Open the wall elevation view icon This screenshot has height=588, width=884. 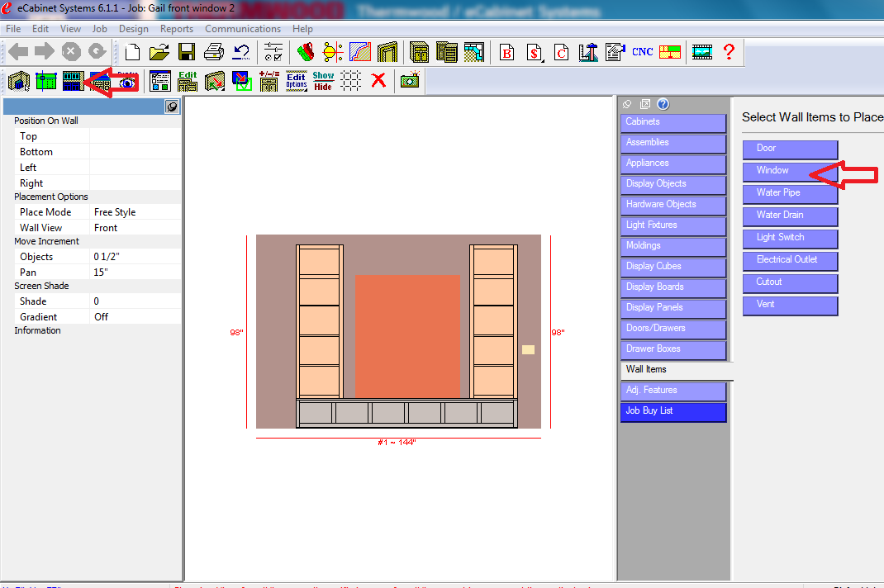coord(74,81)
